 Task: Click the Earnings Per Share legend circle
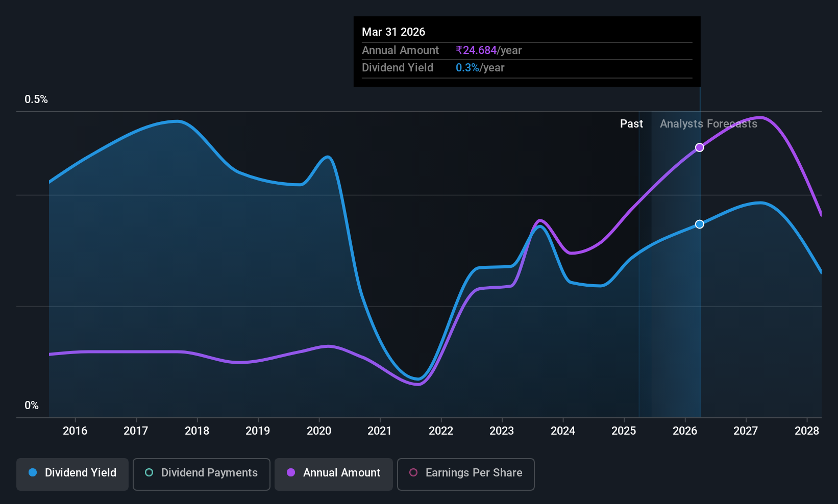tap(413, 473)
